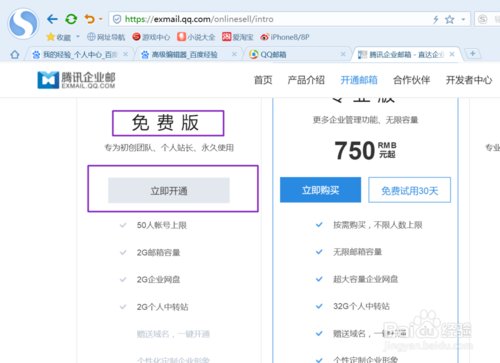500x363 pixels.
Task: Click the 2G企业网盘 feature text
Action: coord(158,279)
